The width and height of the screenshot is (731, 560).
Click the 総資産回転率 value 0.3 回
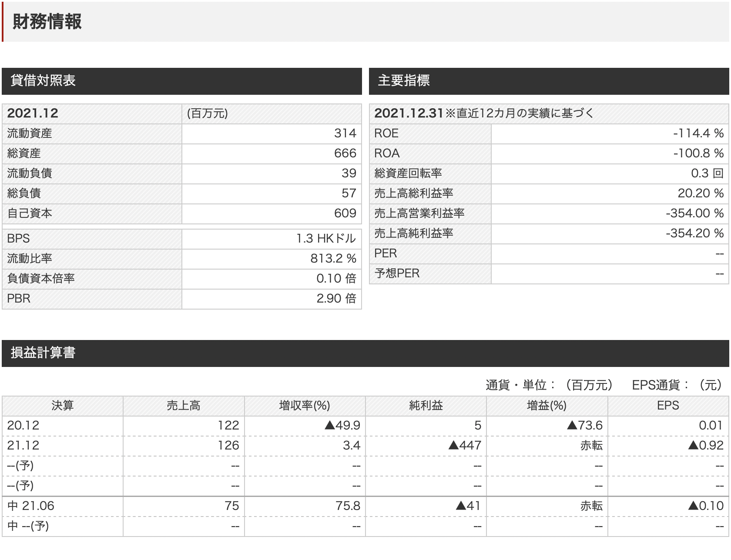[708, 173]
